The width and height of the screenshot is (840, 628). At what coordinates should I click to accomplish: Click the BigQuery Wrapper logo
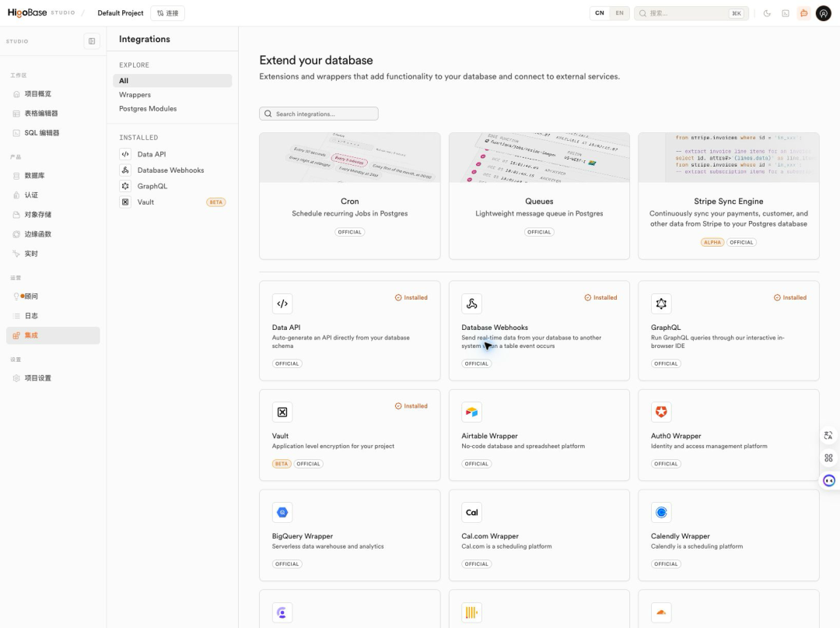(282, 512)
